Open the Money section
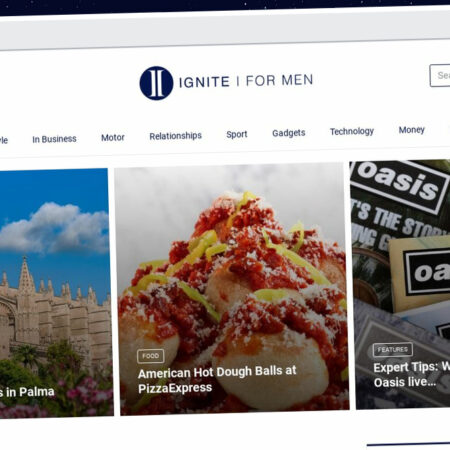 [x=412, y=130]
